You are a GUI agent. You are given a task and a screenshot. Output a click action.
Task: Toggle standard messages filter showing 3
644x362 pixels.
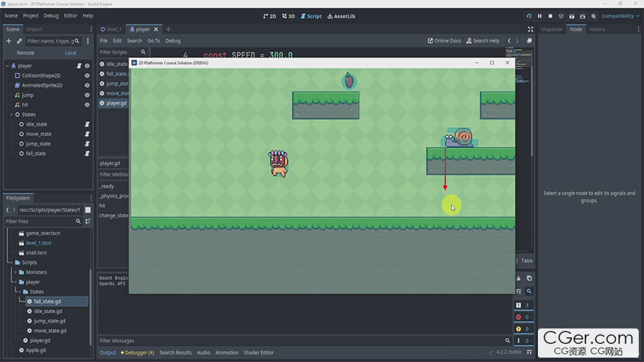point(524,306)
